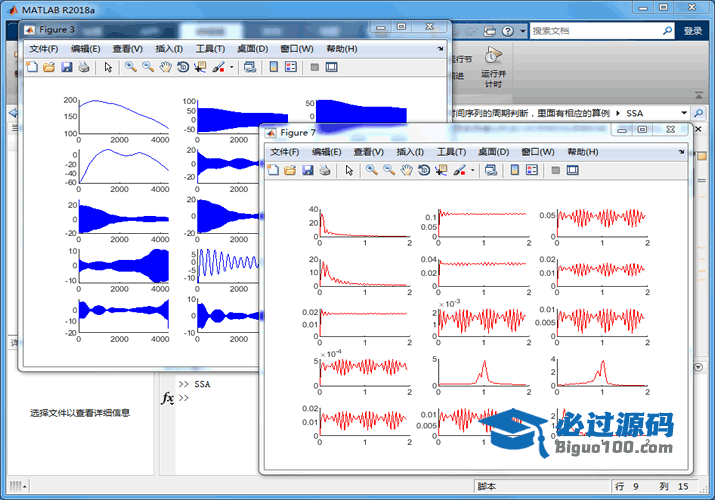The width and height of the screenshot is (715, 500).
Task: Toggle Insert Legend in Figure 3 toolbar
Action: coord(290,67)
